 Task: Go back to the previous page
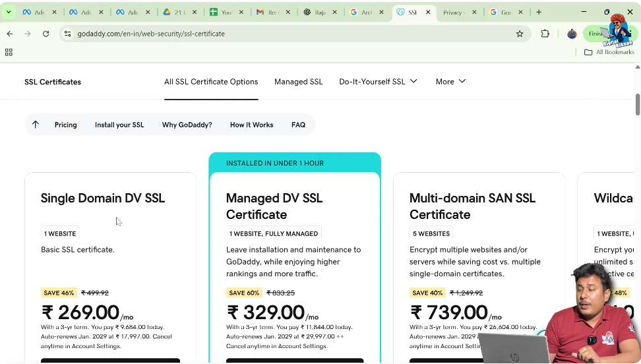click(x=10, y=34)
